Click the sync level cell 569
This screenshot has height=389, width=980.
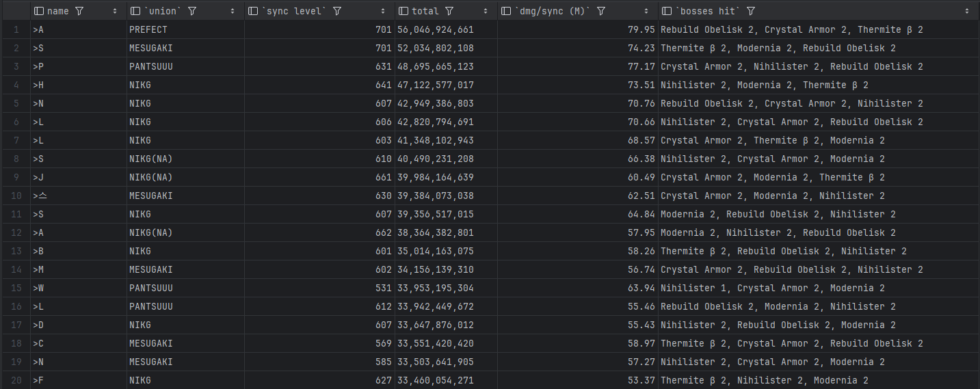point(319,344)
